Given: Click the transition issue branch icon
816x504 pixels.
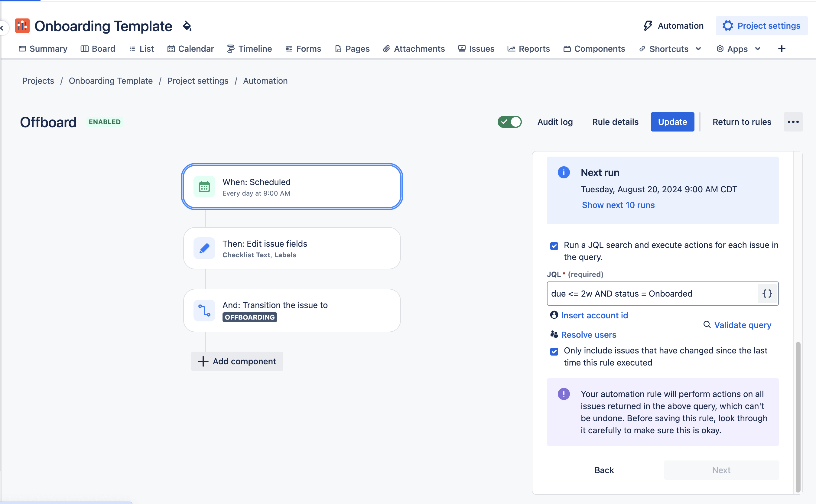Looking at the screenshot, I should point(204,310).
